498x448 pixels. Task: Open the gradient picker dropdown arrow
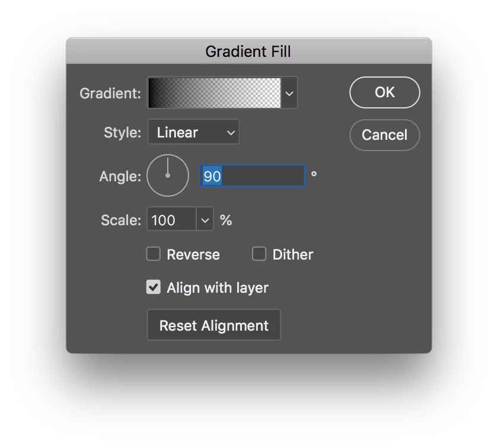tap(289, 93)
